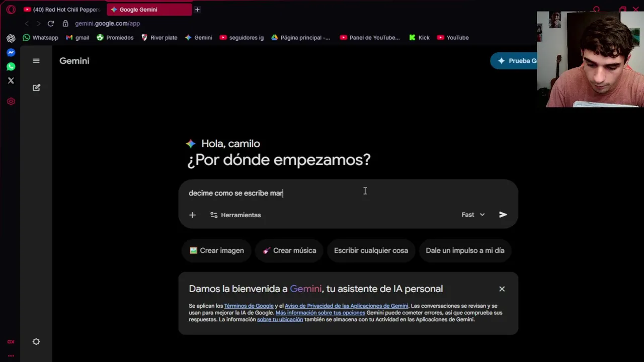Image resolution: width=644 pixels, height=362 pixels.
Task: Open the Whatsapp bookmark
Action: point(40,38)
